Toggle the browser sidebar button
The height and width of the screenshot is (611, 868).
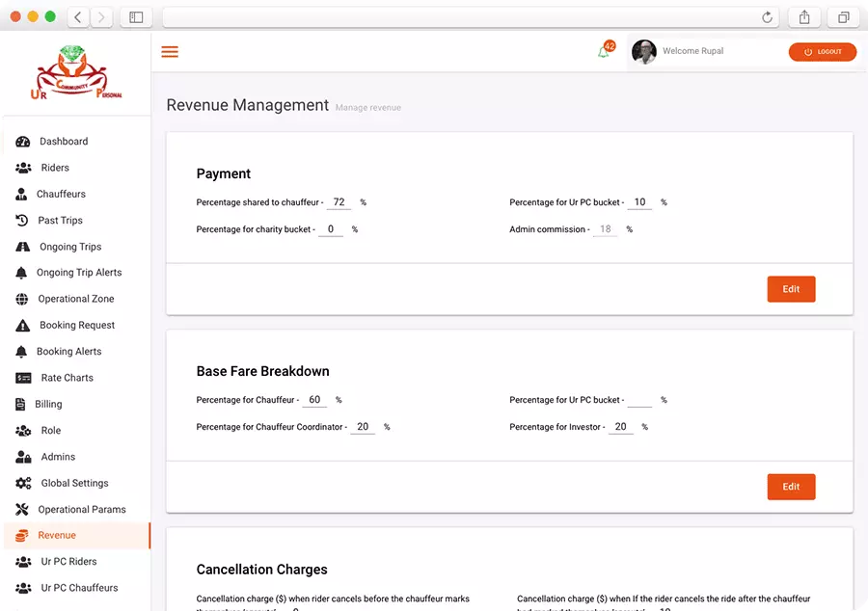[x=136, y=17]
